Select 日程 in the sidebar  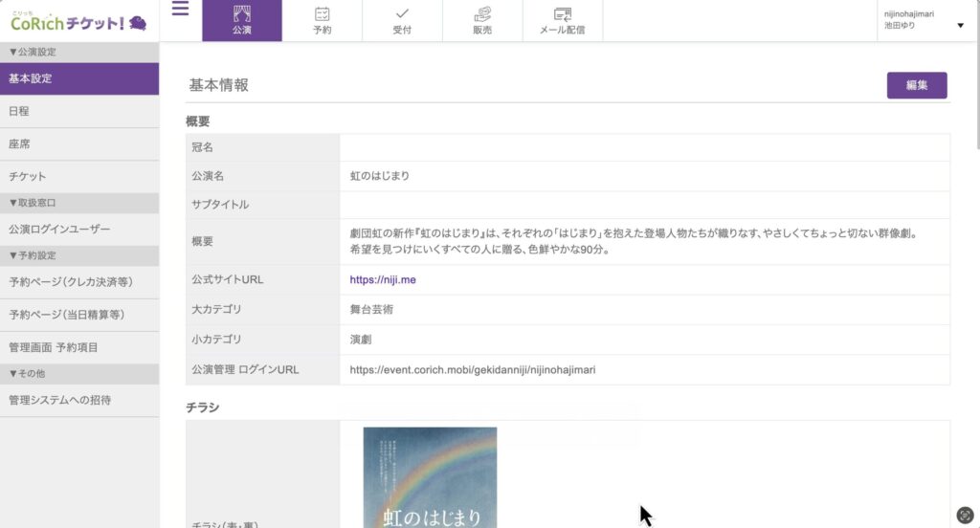(x=19, y=111)
